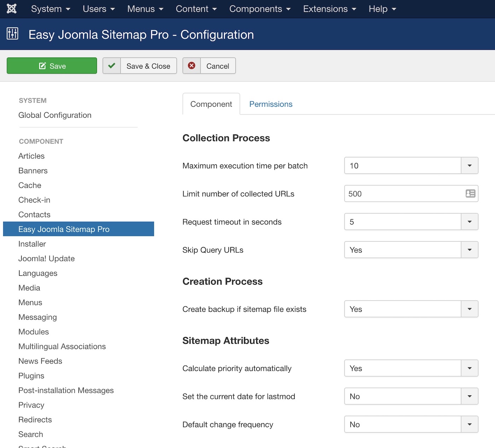Open Search configuration in sidebar

(31, 434)
